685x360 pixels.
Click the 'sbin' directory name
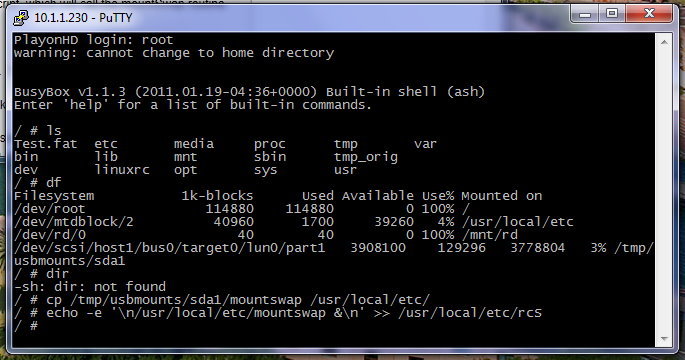pyautogui.click(x=270, y=157)
